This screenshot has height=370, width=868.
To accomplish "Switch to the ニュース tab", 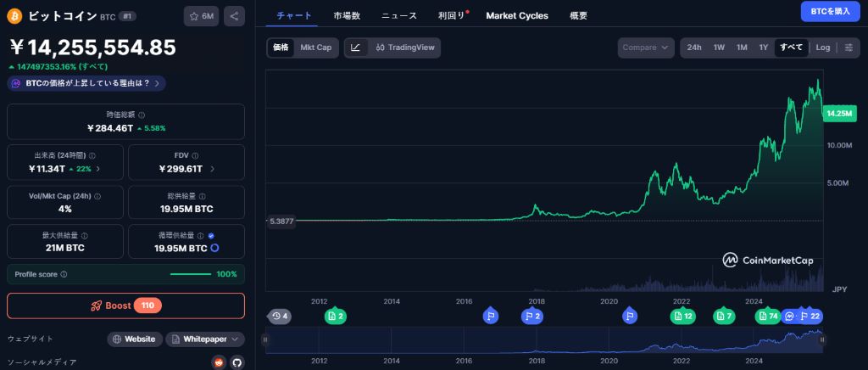I will [399, 15].
